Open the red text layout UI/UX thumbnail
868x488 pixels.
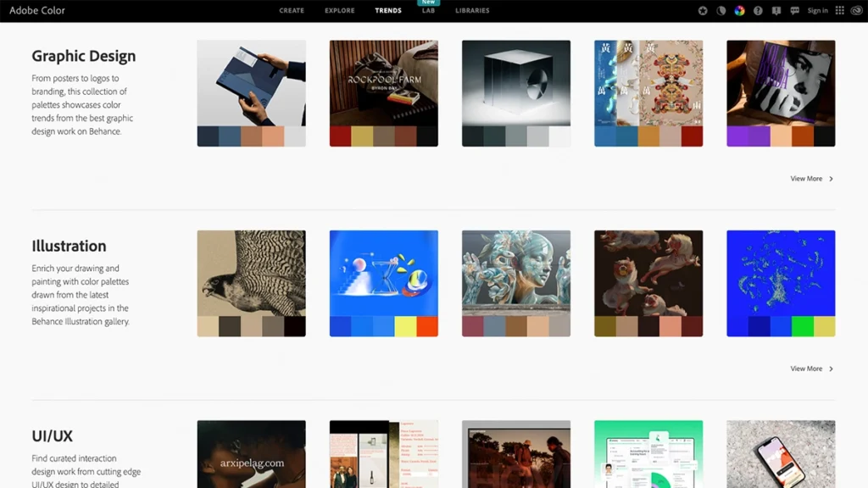click(x=384, y=454)
